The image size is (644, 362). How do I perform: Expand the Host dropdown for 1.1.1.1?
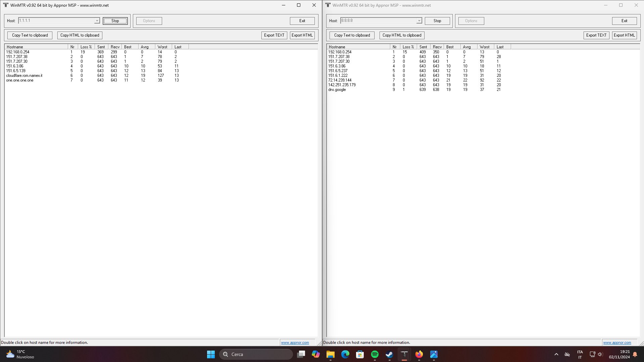[x=97, y=21]
